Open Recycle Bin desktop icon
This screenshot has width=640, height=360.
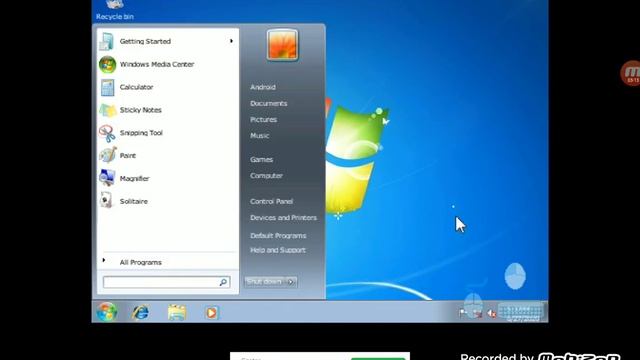115,4
